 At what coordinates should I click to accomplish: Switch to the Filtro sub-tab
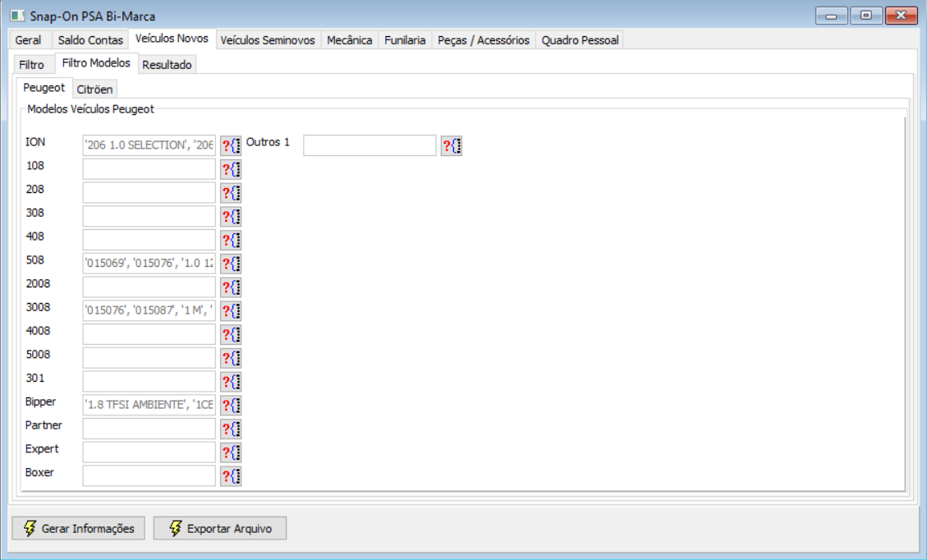pos(32,64)
